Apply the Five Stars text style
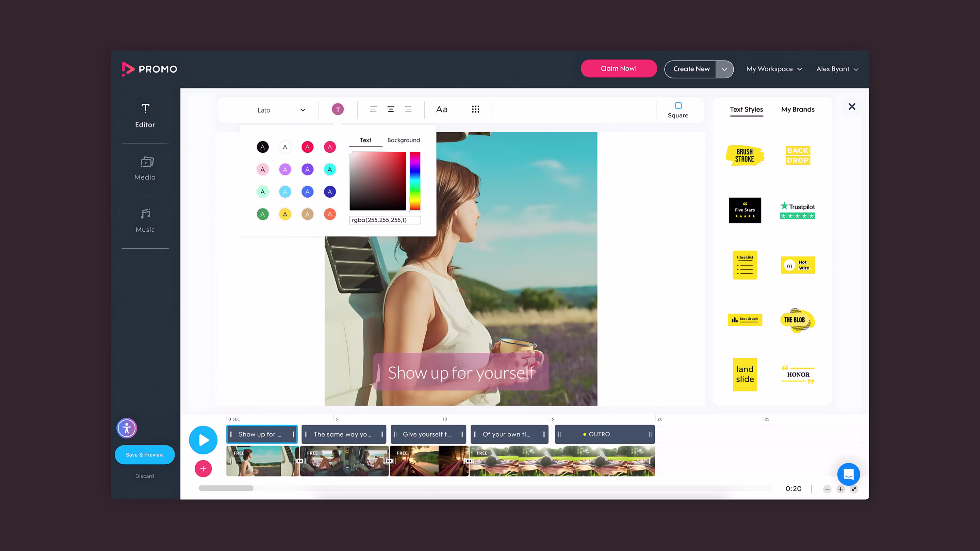Viewport: 980px width, 551px height. pos(745,210)
